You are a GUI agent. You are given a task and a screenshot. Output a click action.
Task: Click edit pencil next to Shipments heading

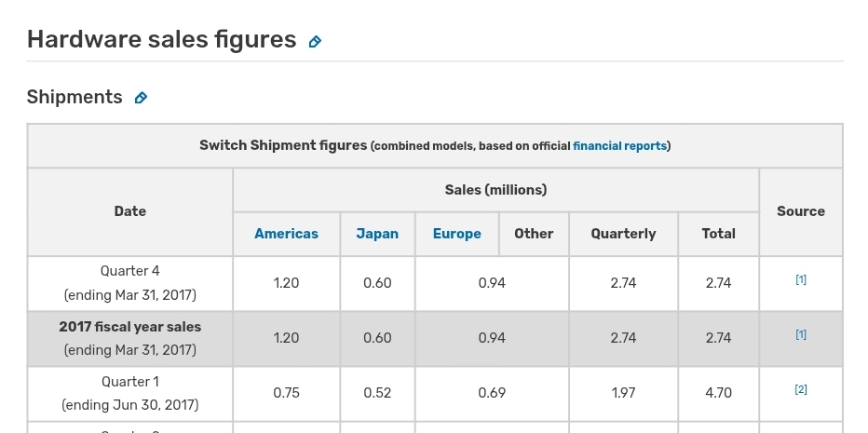(x=141, y=98)
